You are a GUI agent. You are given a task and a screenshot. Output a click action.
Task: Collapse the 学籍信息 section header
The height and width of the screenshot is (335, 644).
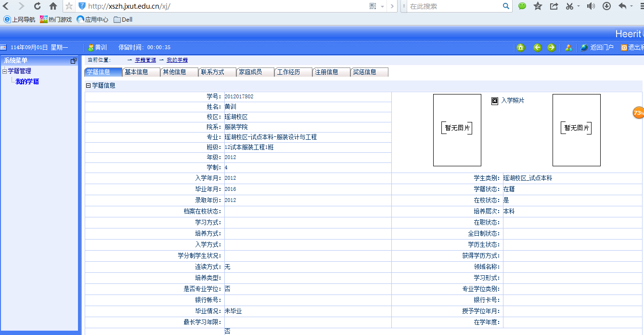(x=88, y=86)
